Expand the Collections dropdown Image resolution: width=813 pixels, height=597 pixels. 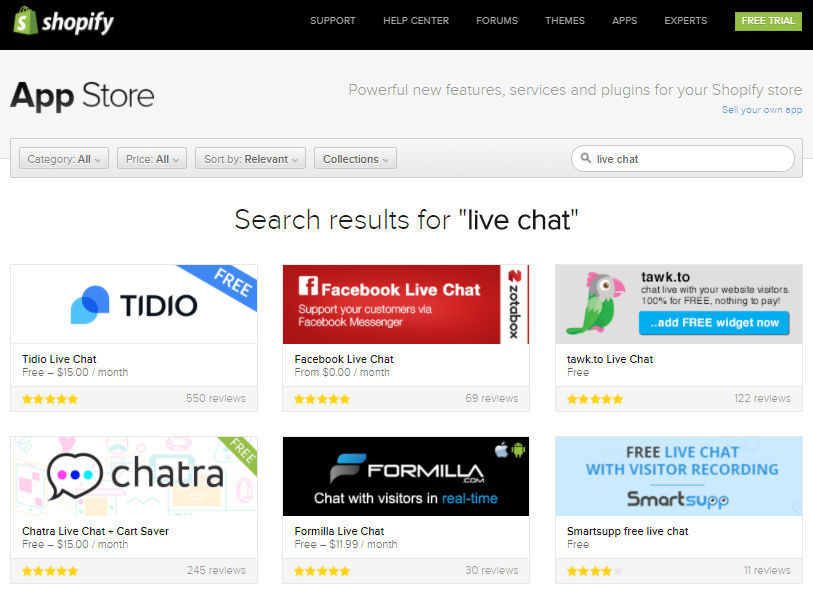355,159
